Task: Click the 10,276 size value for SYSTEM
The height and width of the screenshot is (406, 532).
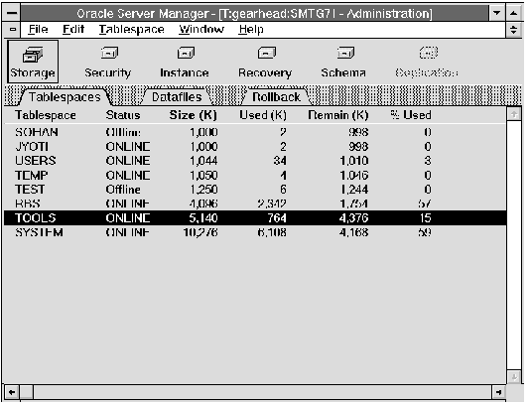Action: point(200,232)
